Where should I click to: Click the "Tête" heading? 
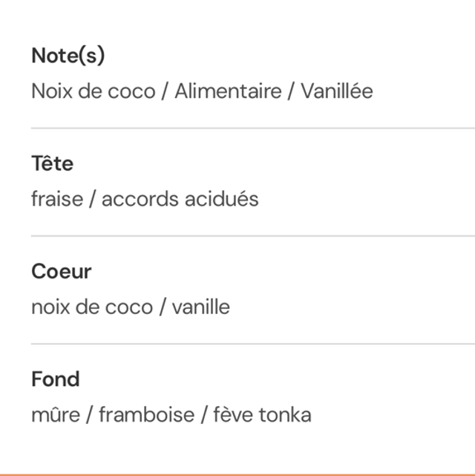coord(52,163)
